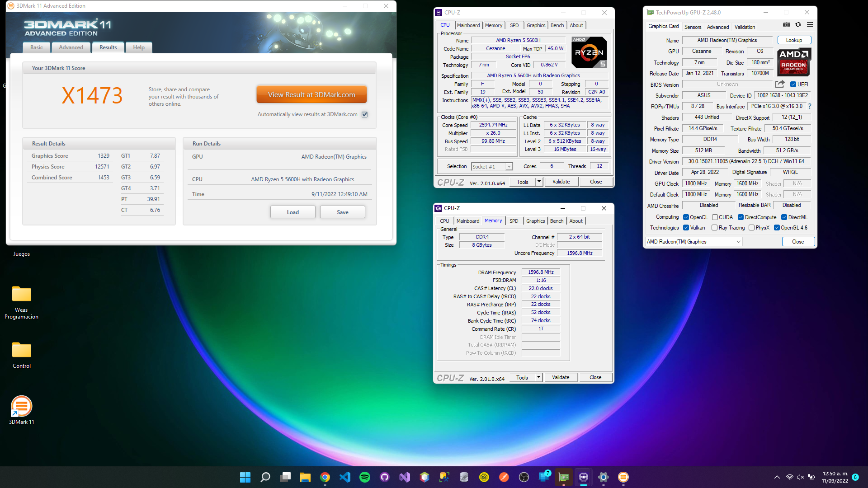Open the 3DMark 11 desktop shortcut
This screenshot has height=488, width=868.
pos(21,410)
